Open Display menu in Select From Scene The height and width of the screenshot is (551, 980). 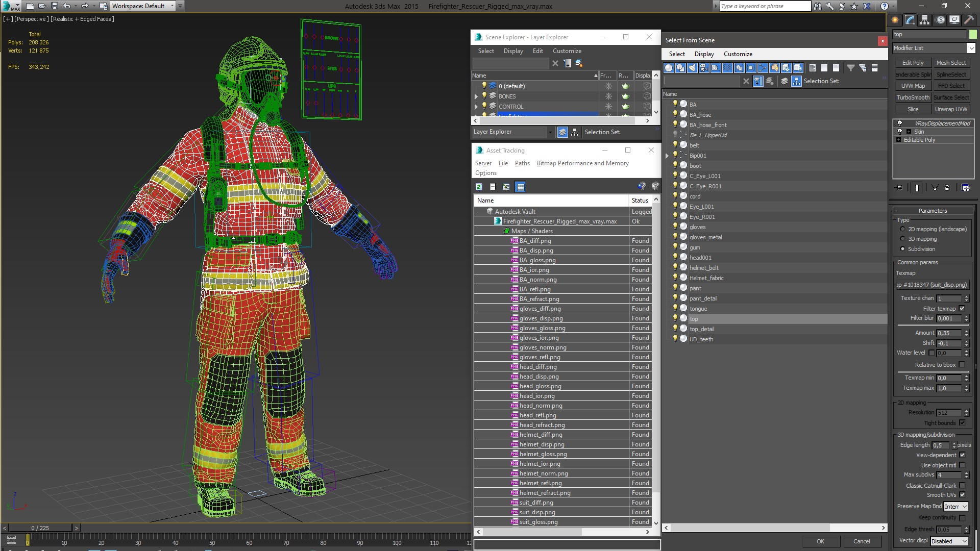click(704, 54)
